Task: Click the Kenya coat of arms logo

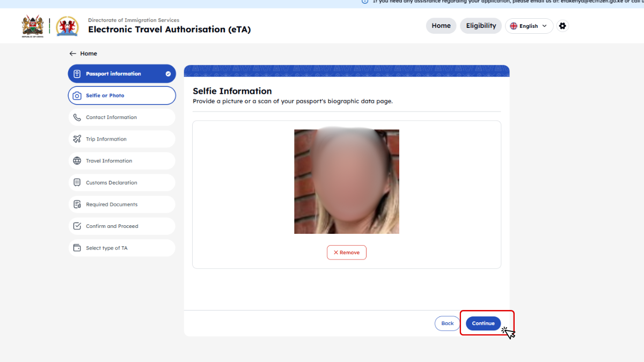Action: click(32, 26)
